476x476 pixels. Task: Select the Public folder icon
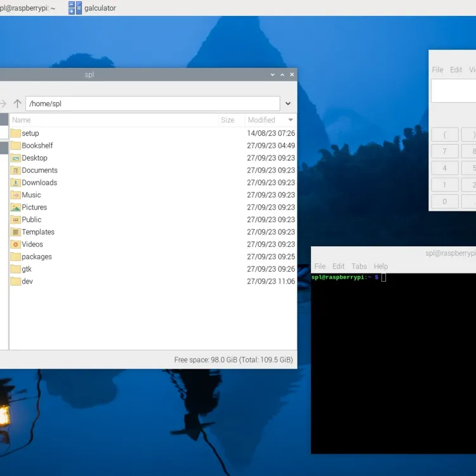[15, 220]
